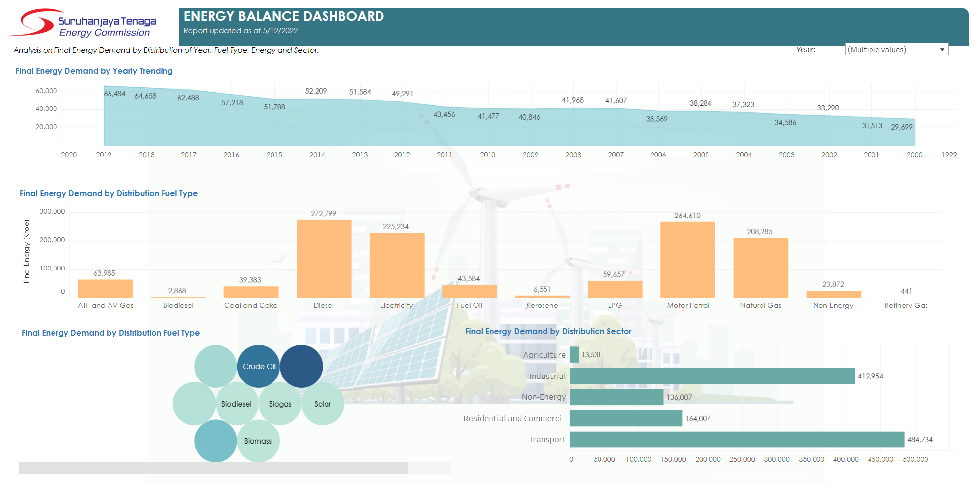This screenshot has width=980, height=486.
Task: Open the Year filter dropdown
Action: tap(896, 50)
